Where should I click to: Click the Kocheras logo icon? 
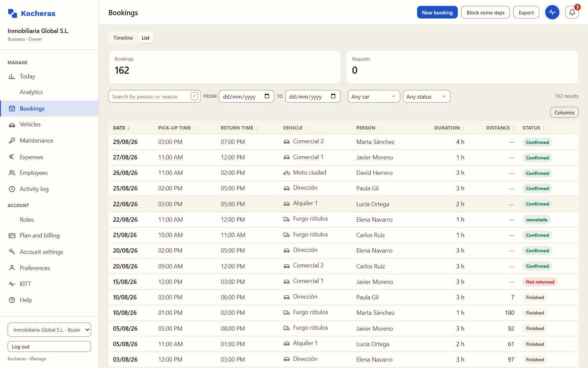[12, 13]
